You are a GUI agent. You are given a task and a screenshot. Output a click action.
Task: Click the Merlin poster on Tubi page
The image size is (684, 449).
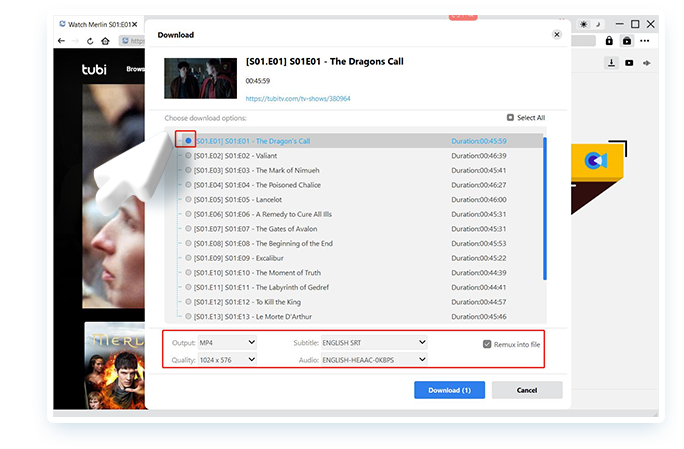[115, 366]
